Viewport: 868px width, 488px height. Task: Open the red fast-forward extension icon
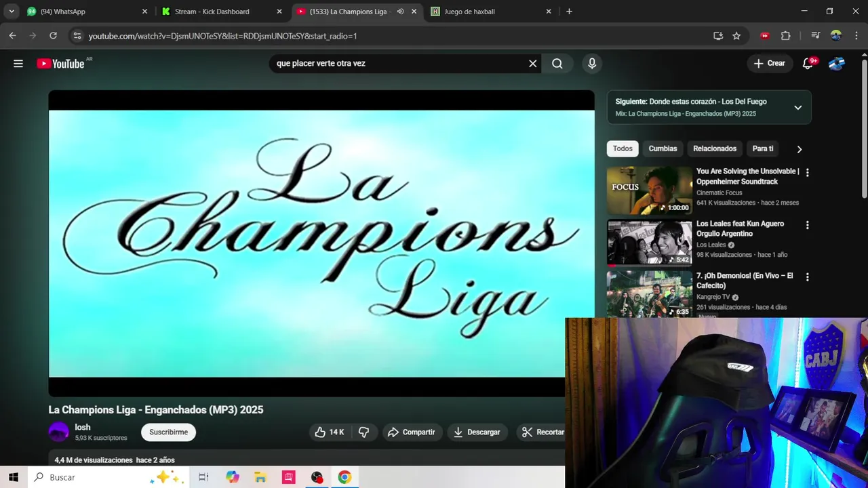[765, 36]
